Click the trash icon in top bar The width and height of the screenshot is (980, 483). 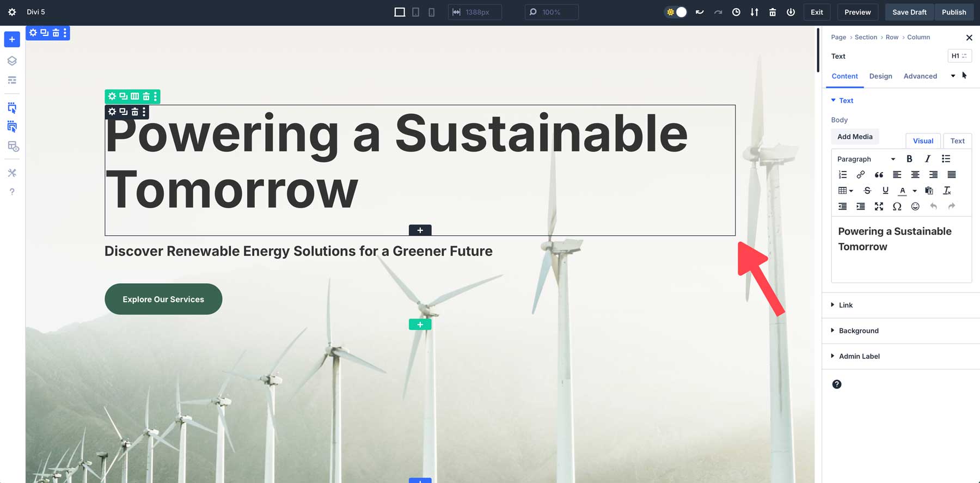point(773,12)
